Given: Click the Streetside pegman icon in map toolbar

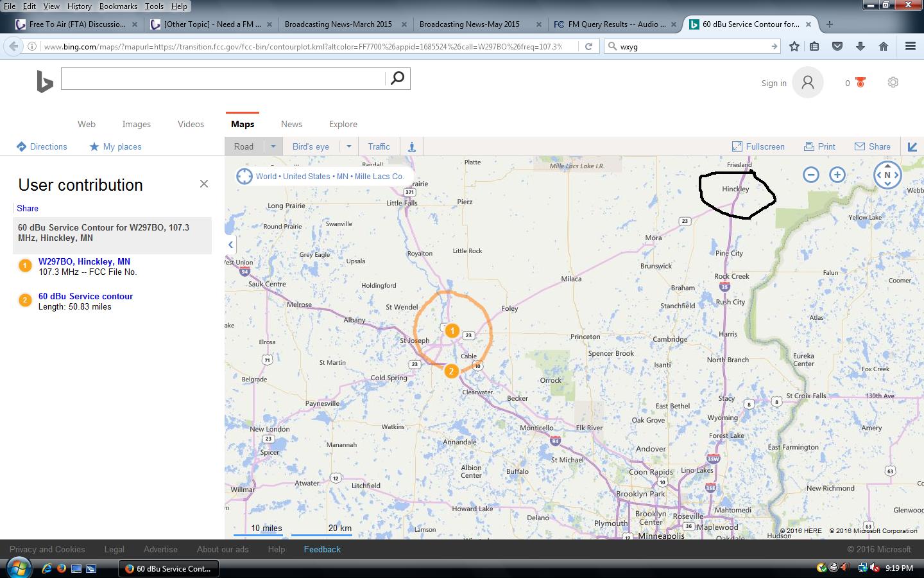Looking at the screenshot, I should [x=412, y=146].
